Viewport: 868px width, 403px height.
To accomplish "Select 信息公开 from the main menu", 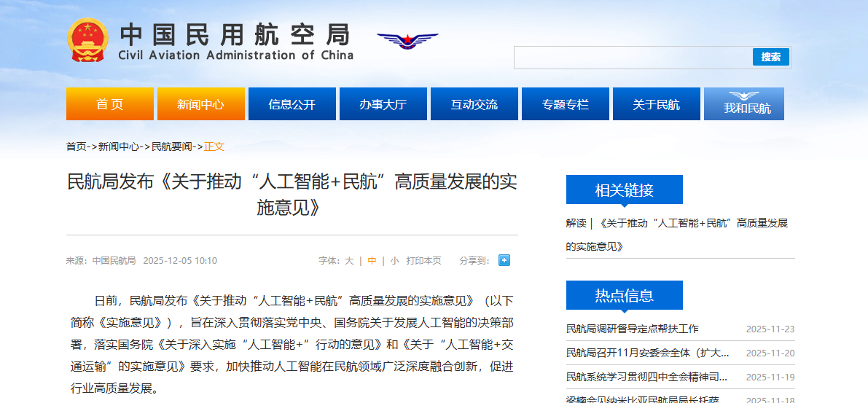I will [292, 104].
